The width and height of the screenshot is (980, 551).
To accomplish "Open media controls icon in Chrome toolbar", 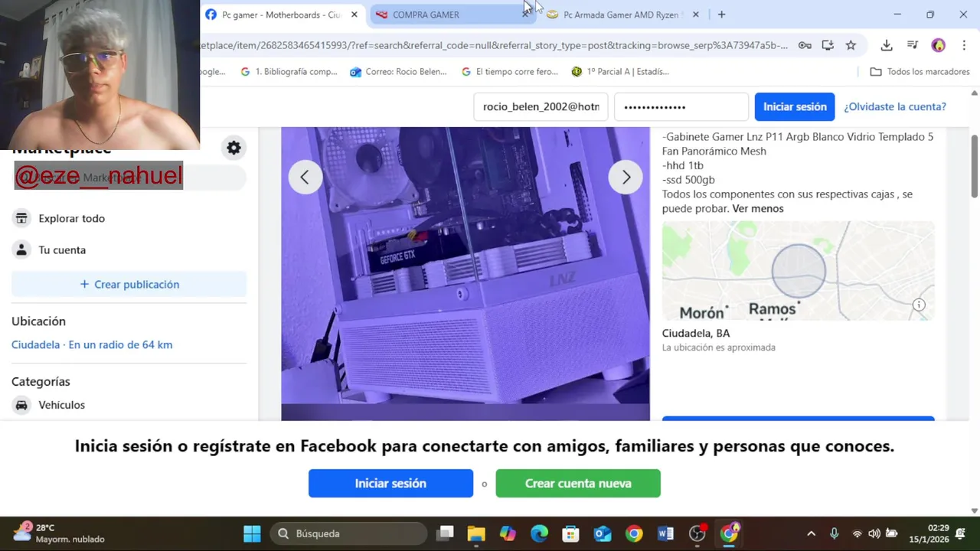I will point(913,45).
